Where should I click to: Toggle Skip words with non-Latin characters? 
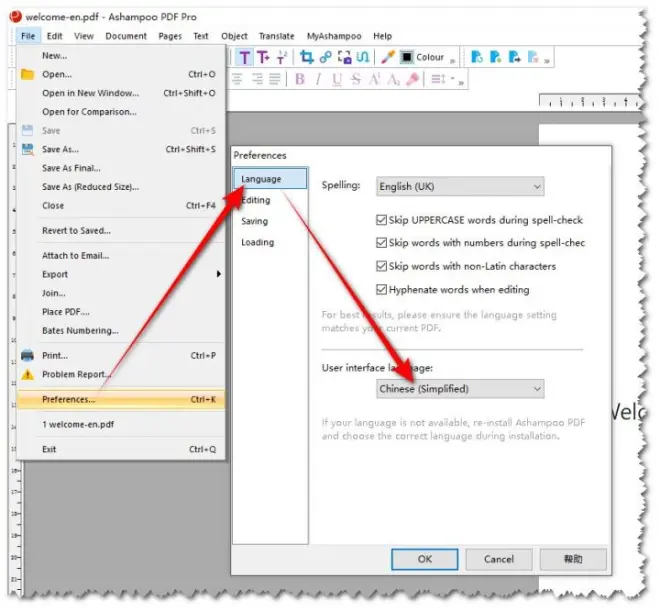pyautogui.click(x=381, y=266)
